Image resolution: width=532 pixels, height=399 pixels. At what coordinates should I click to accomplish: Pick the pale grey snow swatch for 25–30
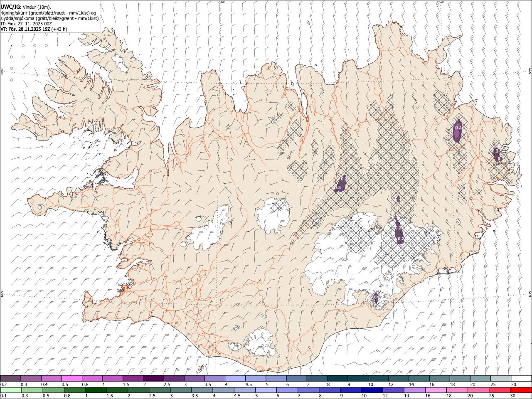point(500,379)
